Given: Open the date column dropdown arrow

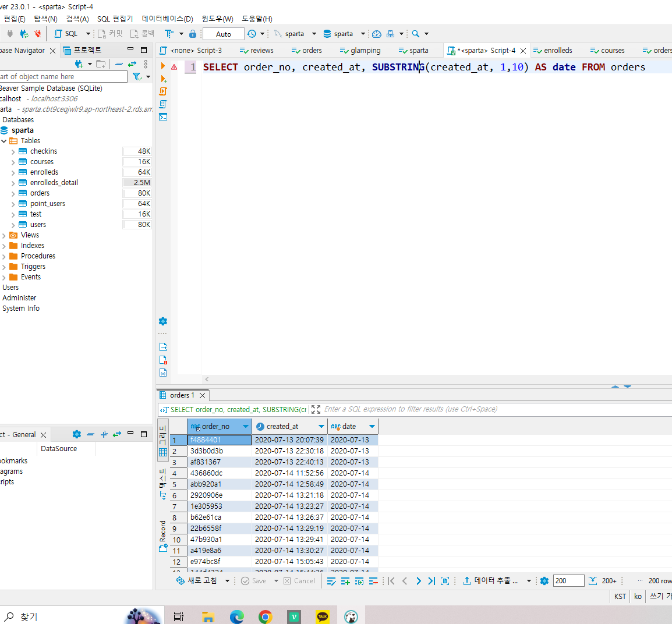Looking at the screenshot, I should tap(372, 427).
